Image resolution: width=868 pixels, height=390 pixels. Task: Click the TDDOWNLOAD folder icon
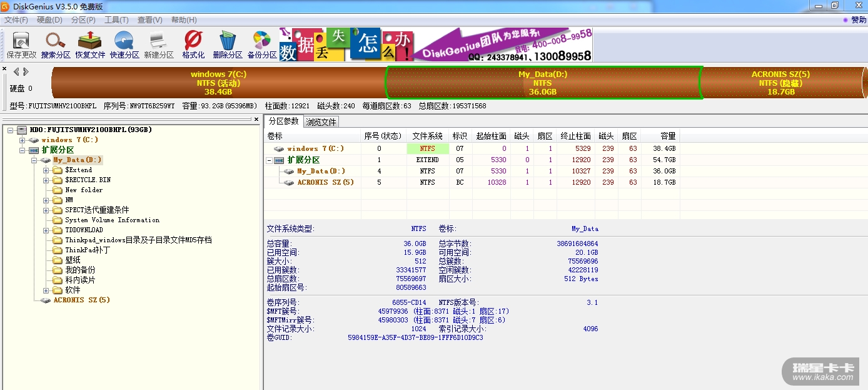(x=58, y=230)
